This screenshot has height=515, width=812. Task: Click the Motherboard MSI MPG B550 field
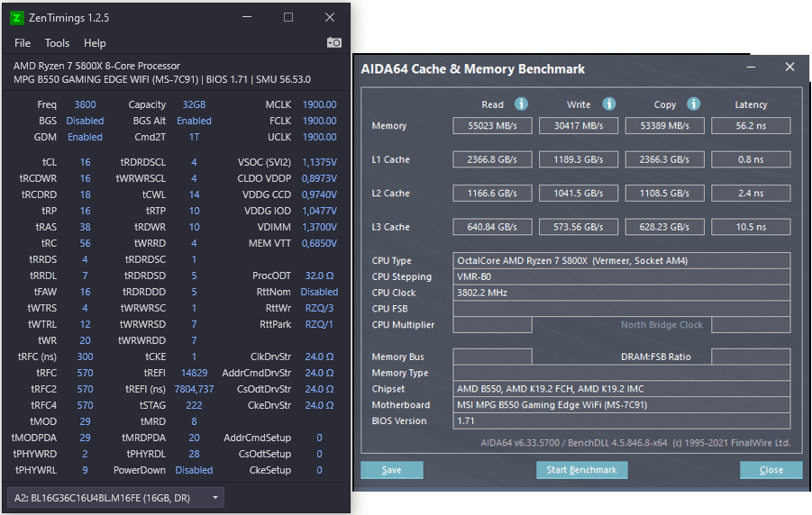622,405
